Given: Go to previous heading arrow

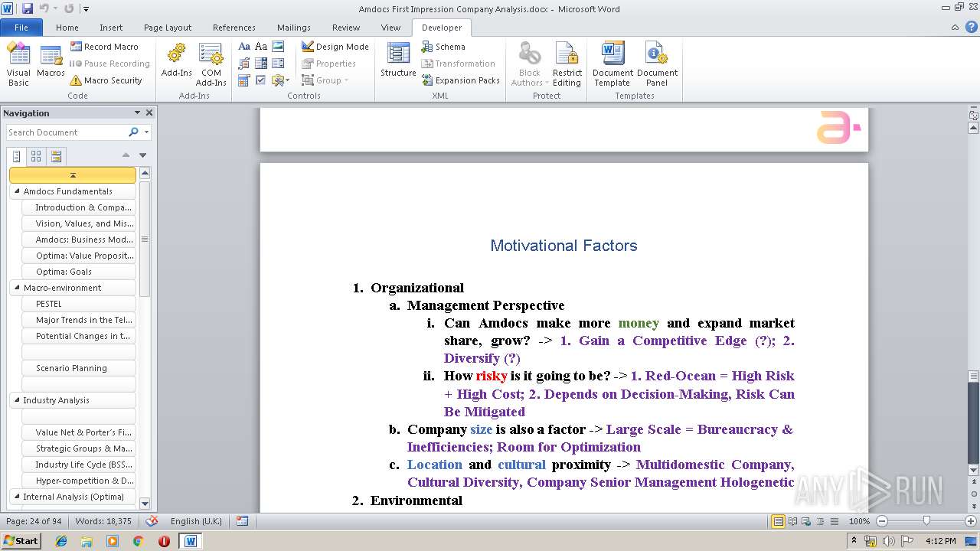Looking at the screenshot, I should point(126,155).
